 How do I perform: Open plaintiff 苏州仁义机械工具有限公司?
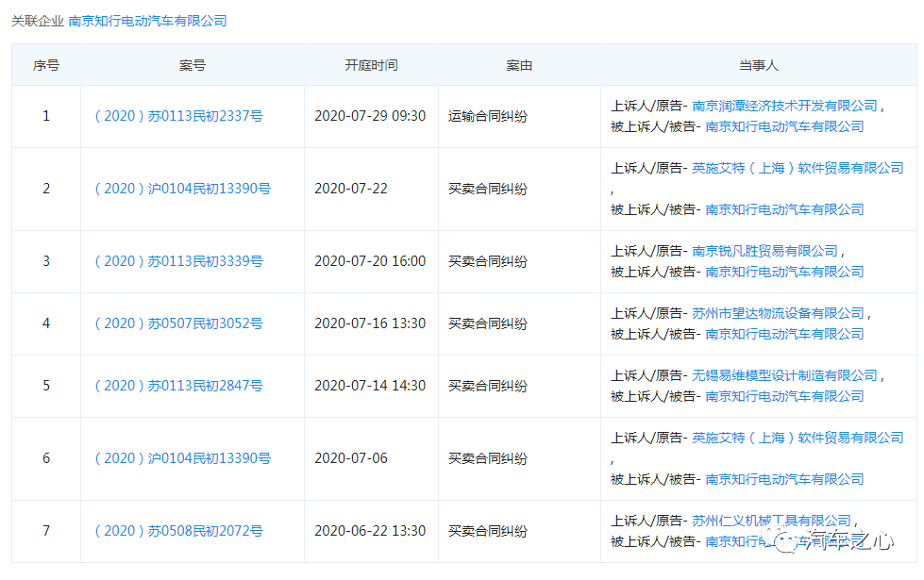pyautogui.click(x=771, y=521)
